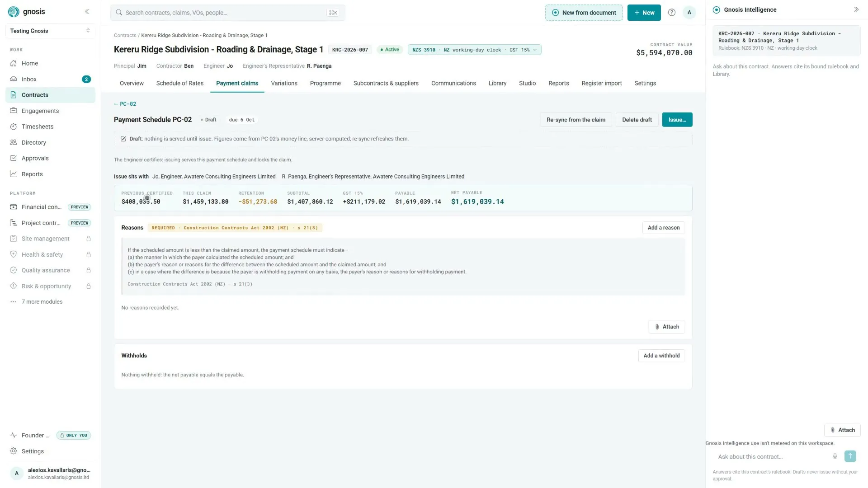Click Add a reason
The width and height of the screenshot is (868, 488).
(664, 228)
